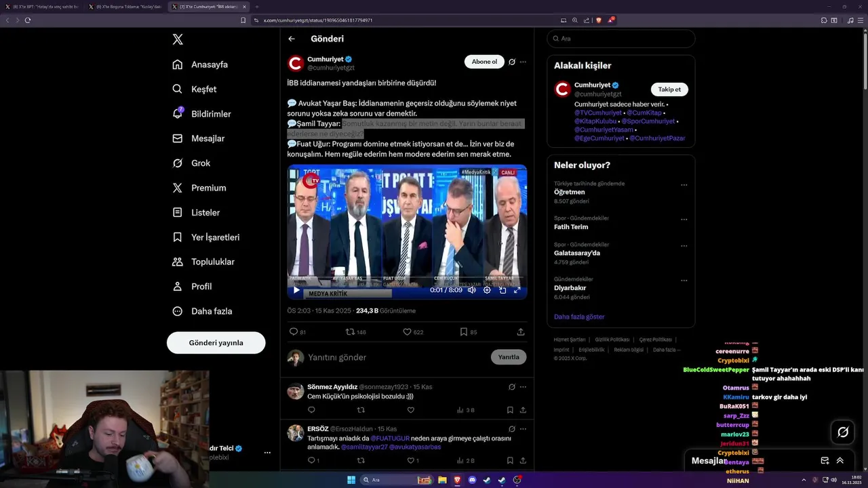Open Windows Start menu
The height and width of the screenshot is (488, 868).
pos(351,480)
